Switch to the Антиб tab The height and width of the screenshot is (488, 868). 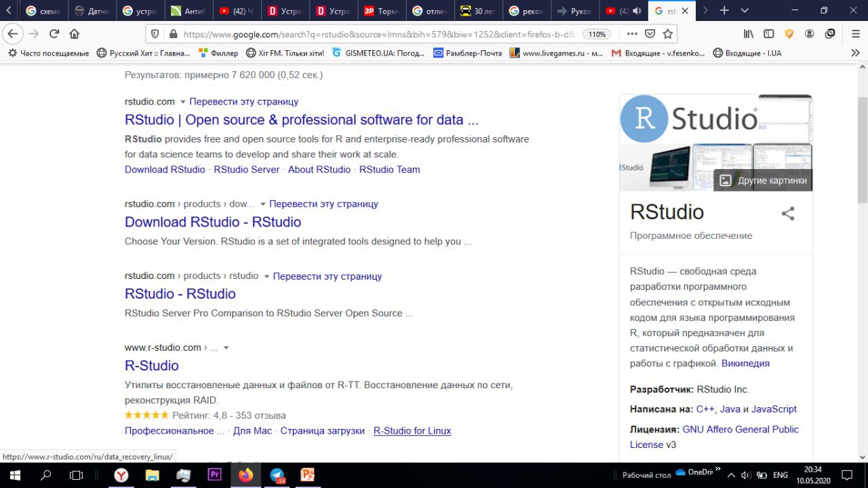[189, 11]
